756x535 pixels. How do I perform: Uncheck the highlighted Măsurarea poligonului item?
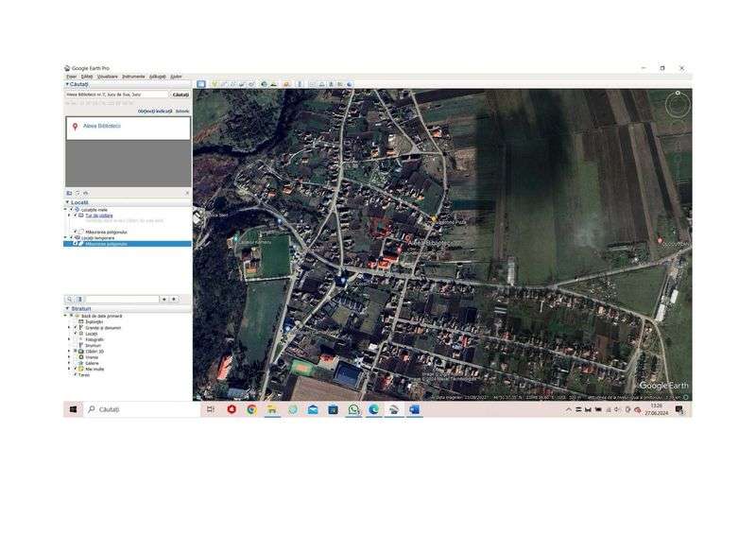click(x=76, y=244)
